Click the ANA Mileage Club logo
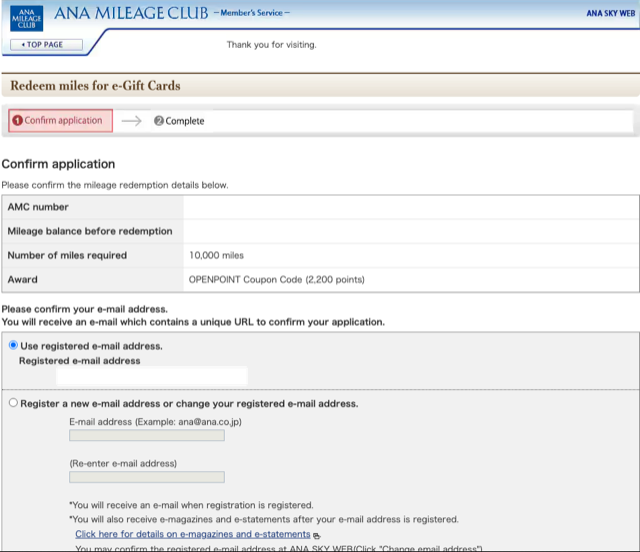Screen dimensions: 640x552 click(x=27, y=18)
